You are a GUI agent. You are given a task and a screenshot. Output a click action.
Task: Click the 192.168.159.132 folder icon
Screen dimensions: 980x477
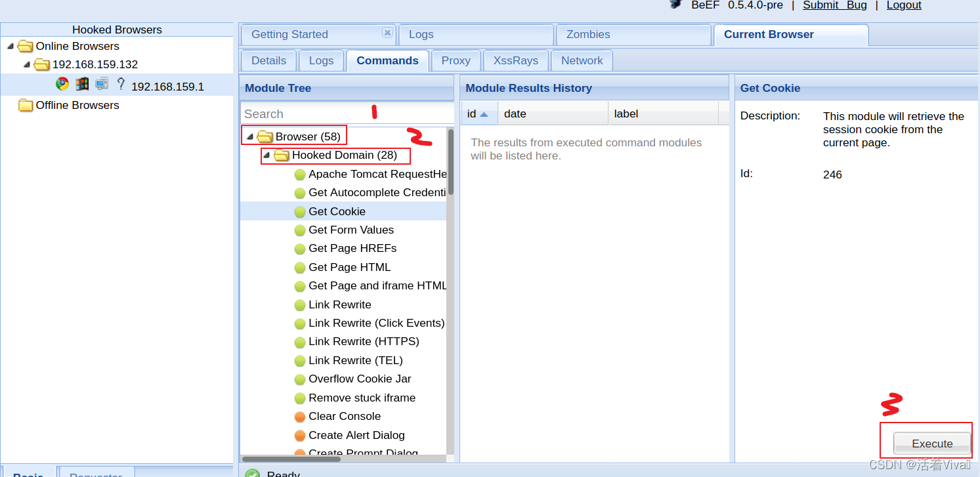coord(41,64)
